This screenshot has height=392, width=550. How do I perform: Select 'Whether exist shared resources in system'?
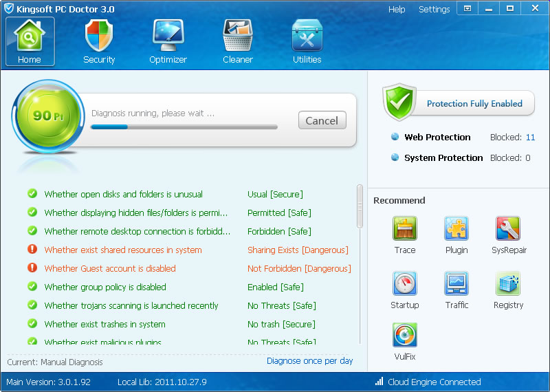tap(123, 250)
